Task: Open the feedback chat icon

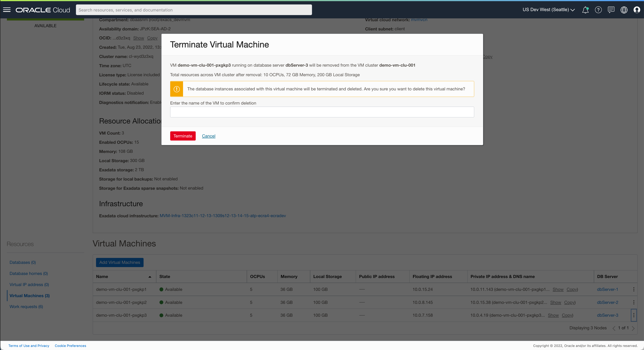Action: (x=611, y=10)
